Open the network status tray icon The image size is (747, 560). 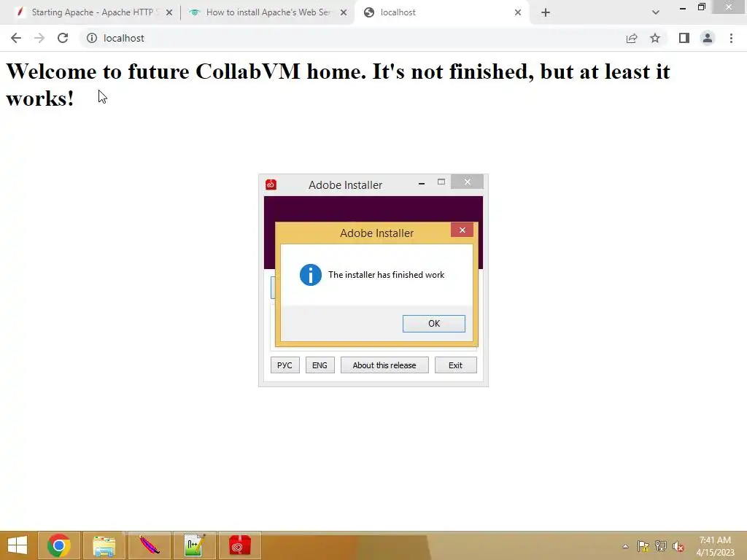[x=661, y=546]
